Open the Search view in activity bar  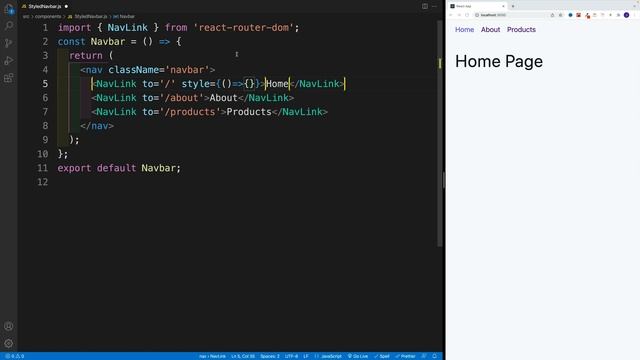(9, 26)
